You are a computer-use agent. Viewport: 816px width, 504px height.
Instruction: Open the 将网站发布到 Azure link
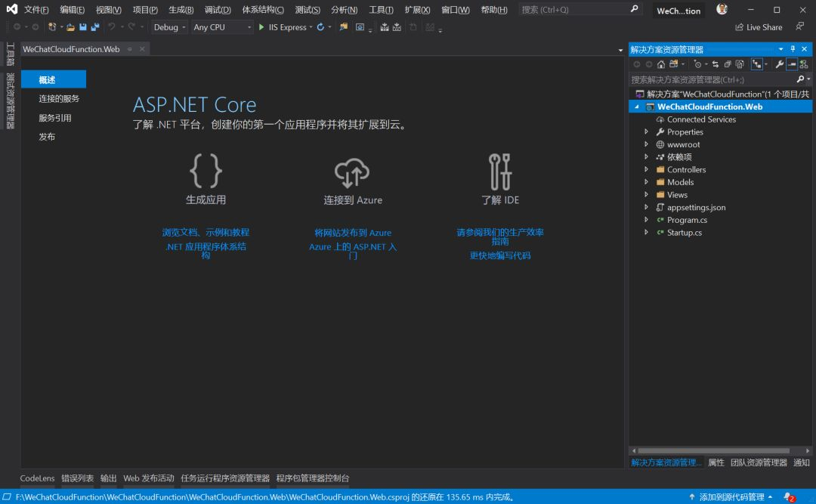click(x=353, y=233)
